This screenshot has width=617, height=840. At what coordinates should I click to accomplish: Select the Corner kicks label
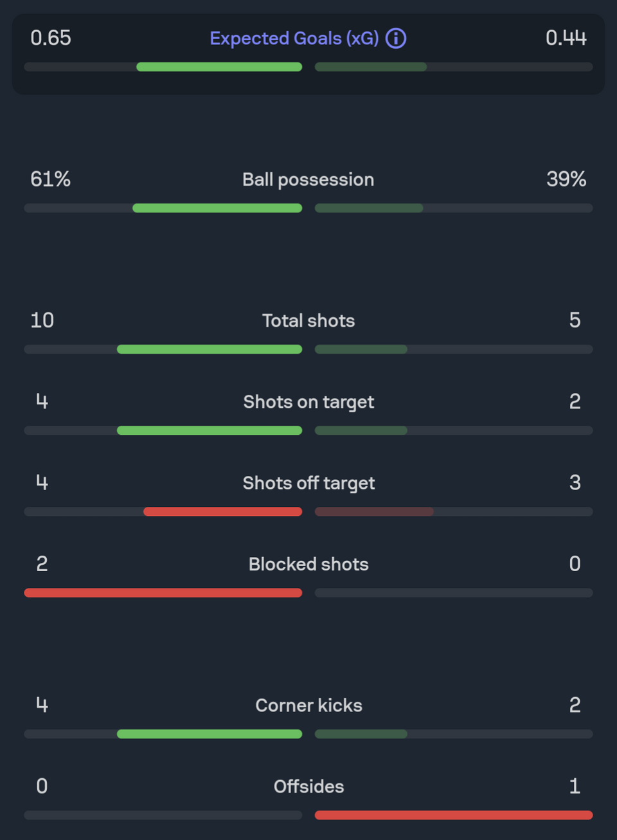coord(308,706)
